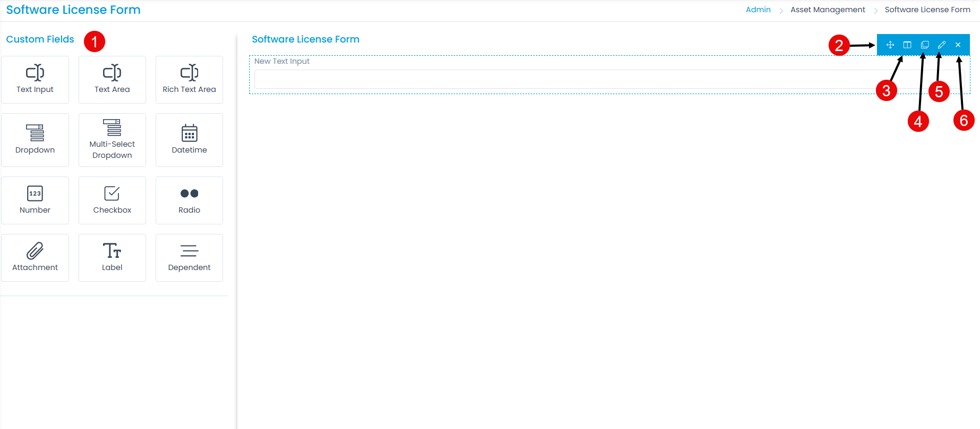Pick the Multi-Select Dropdown field tile
The image size is (980, 429).
112,140
